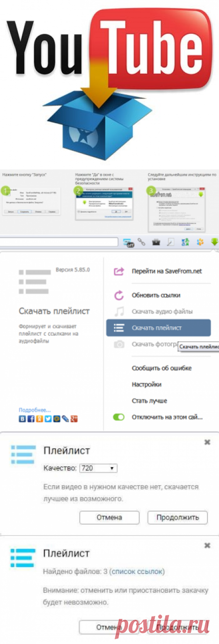Click the Twitter share icon
Screen dimensions: 219x644
click(48, 419)
